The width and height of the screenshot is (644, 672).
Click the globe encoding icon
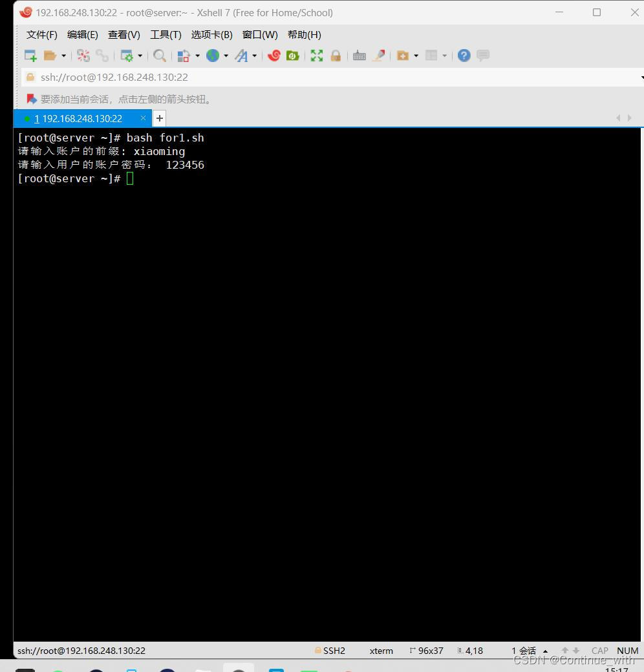click(x=213, y=56)
